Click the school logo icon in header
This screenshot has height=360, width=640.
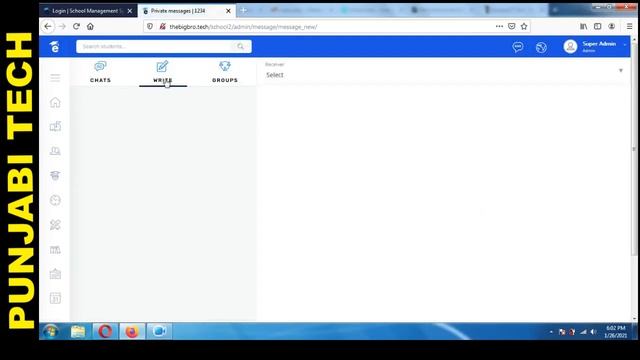[x=55, y=47]
